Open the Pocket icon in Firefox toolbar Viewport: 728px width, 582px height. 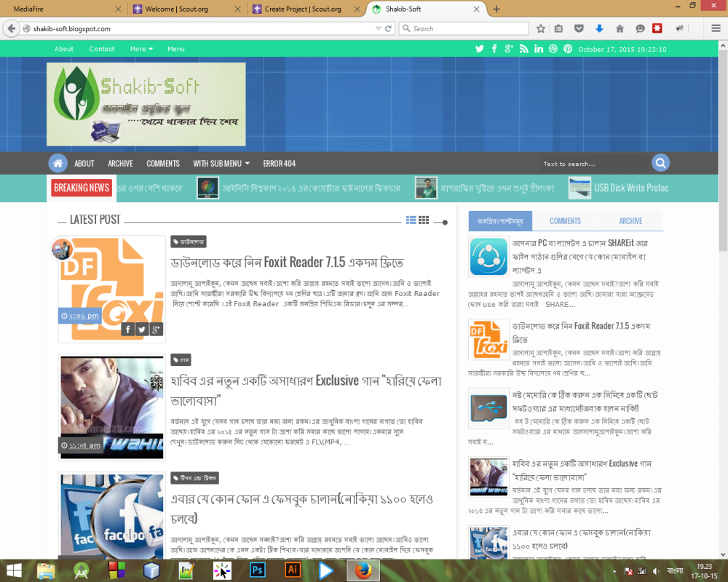click(579, 29)
